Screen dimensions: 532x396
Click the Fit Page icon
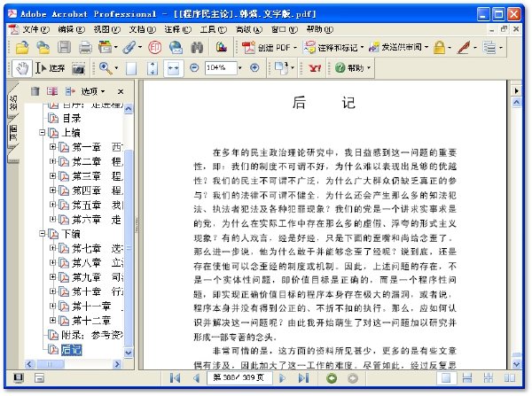pyautogui.click(x=153, y=68)
